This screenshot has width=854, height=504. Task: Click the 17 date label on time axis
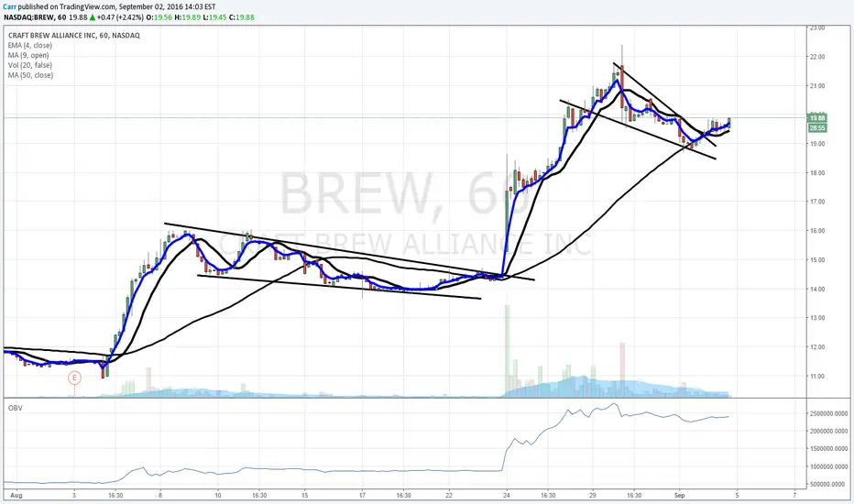362,496
